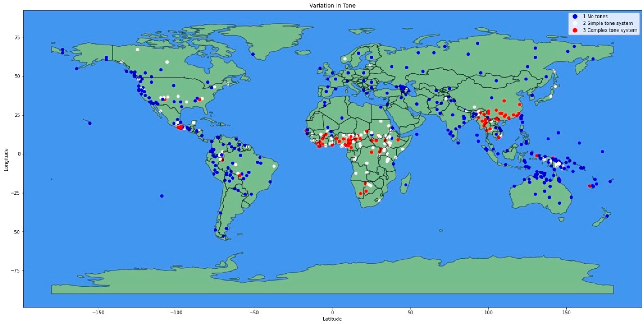
Task: Click the white data point in northeastern Brazil
Action: tap(274, 166)
